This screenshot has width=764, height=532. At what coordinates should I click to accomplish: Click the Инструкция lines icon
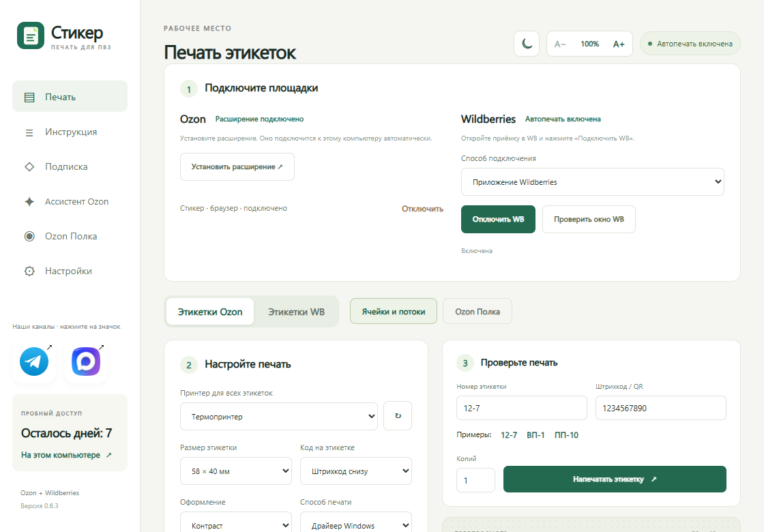pos(29,132)
